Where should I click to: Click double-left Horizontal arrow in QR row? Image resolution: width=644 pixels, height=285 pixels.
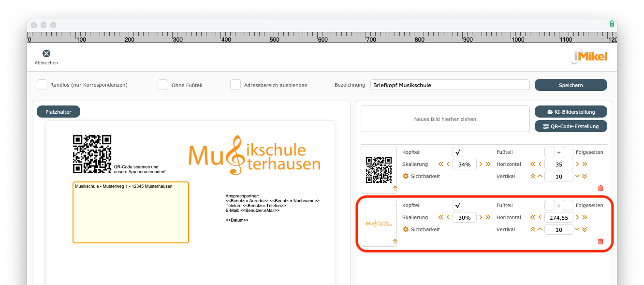[533, 164]
